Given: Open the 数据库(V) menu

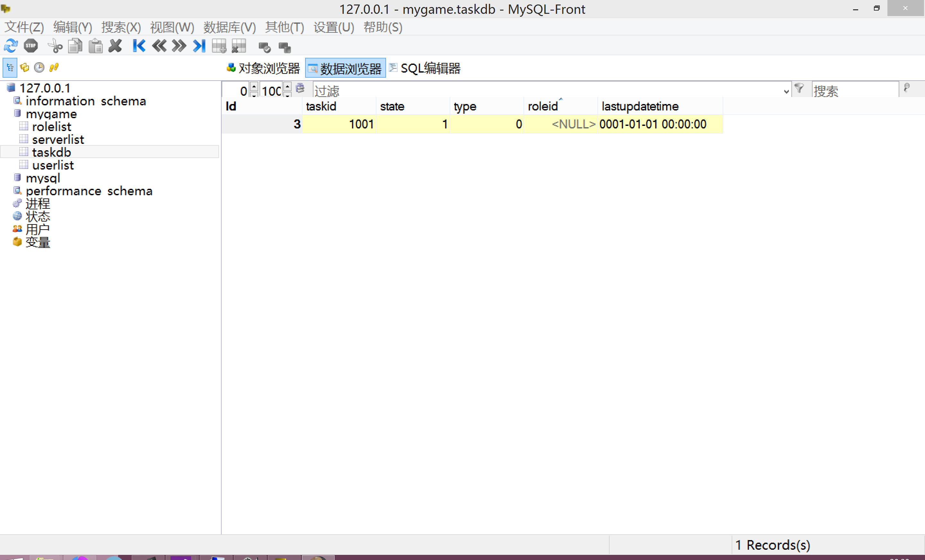Looking at the screenshot, I should click(229, 27).
